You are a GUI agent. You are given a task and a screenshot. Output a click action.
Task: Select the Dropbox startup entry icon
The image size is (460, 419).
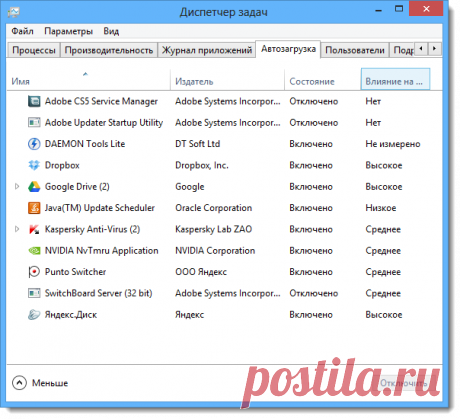[34, 165]
